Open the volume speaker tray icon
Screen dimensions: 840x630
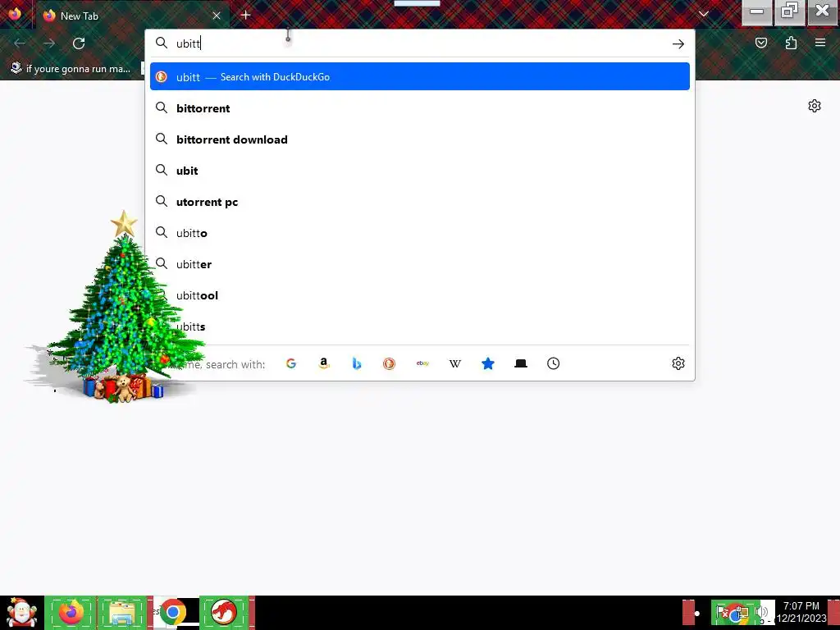(x=762, y=612)
